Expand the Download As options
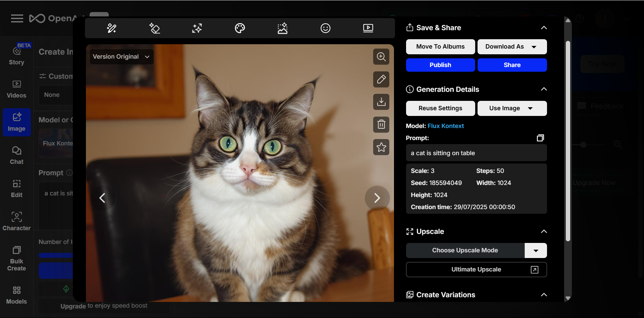The width and height of the screenshot is (644, 318). coord(534,47)
